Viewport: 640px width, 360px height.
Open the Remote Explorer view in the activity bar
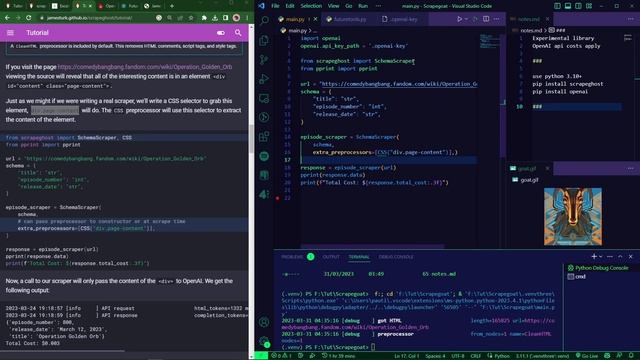264,98
